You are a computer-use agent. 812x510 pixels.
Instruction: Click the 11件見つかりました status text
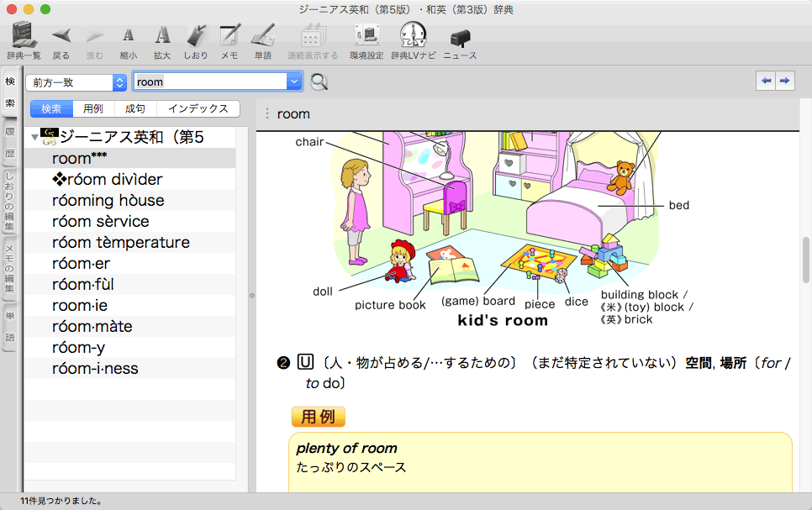[61, 501]
